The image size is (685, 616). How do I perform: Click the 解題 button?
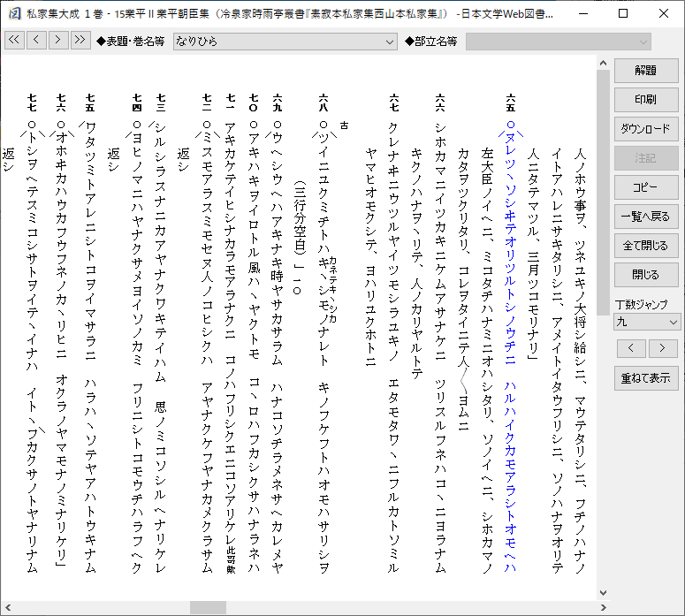tap(646, 71)
